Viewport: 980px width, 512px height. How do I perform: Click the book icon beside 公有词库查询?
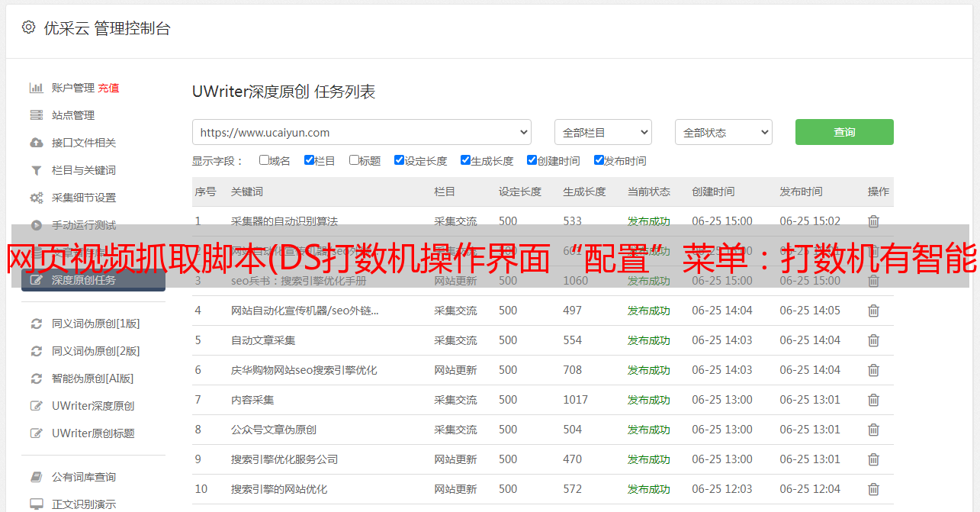coord(36,477)
